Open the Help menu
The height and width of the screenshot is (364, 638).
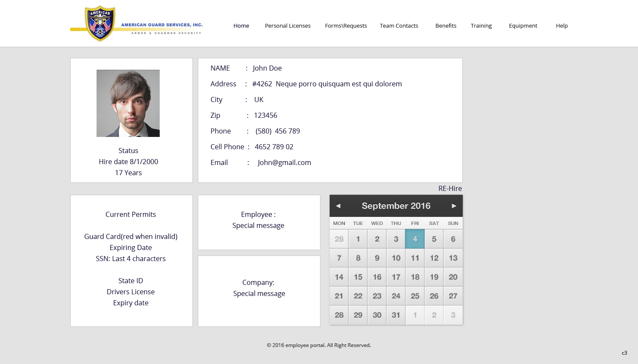tap(561, 26)
